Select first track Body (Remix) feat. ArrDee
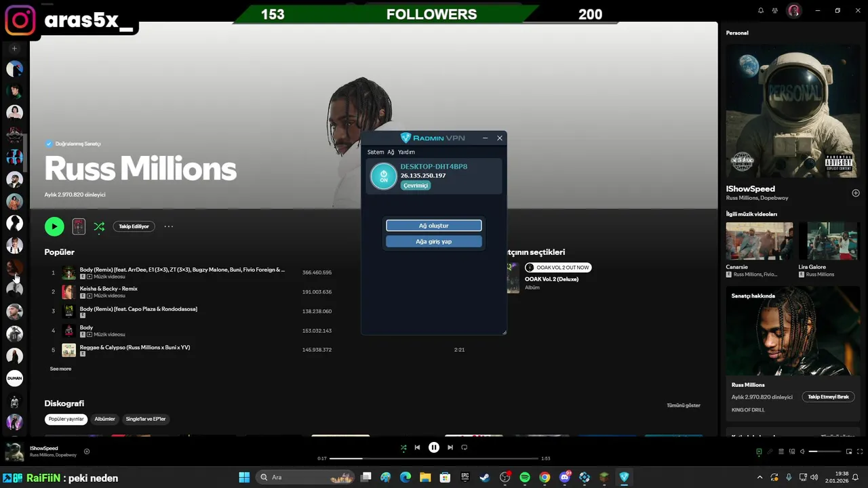 [182, 270]
